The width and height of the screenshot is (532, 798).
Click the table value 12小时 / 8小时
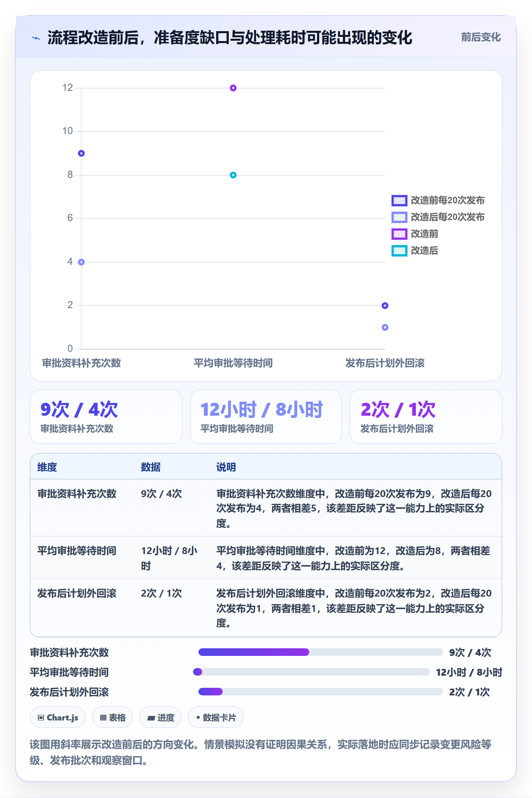click(169, 558)
